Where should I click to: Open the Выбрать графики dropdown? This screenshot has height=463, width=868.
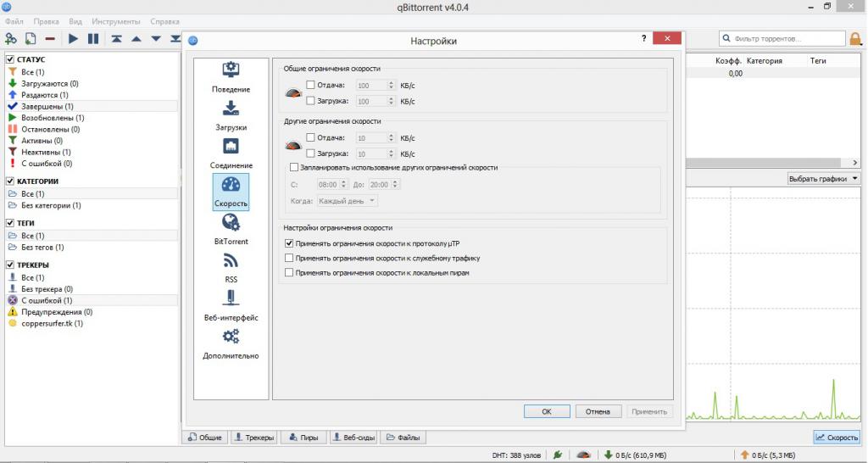(x=824, y=179)
